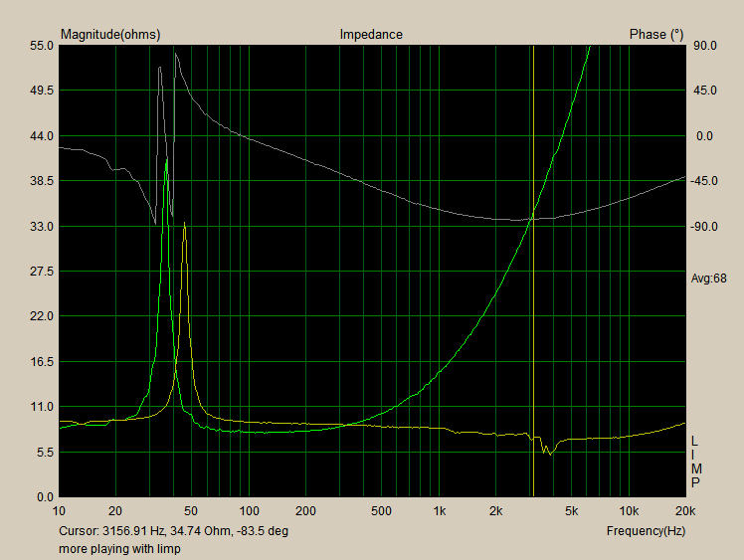Click the 200 frequency axis label
Viewport: 744px width, 560px height.
[305, 511]
